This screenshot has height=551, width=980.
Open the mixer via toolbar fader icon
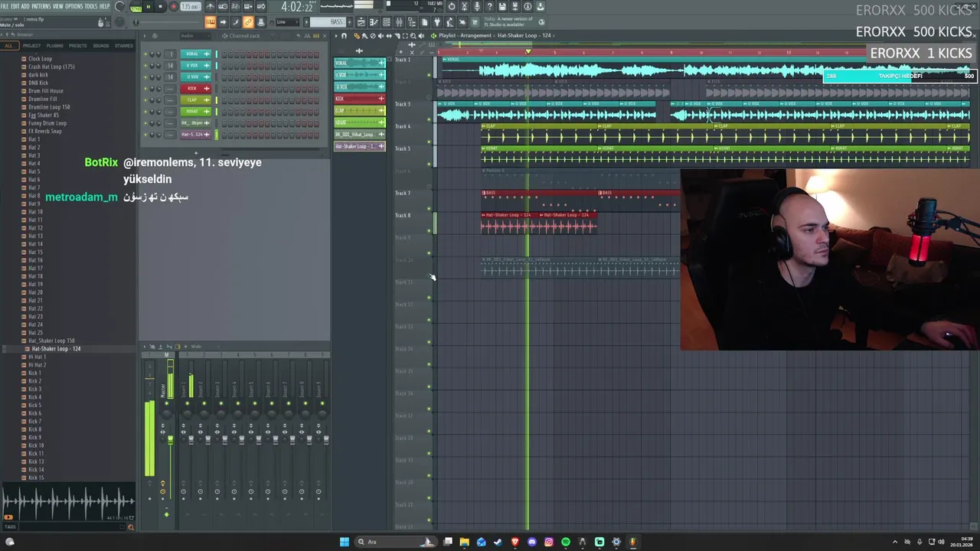(x=399, y=22)
